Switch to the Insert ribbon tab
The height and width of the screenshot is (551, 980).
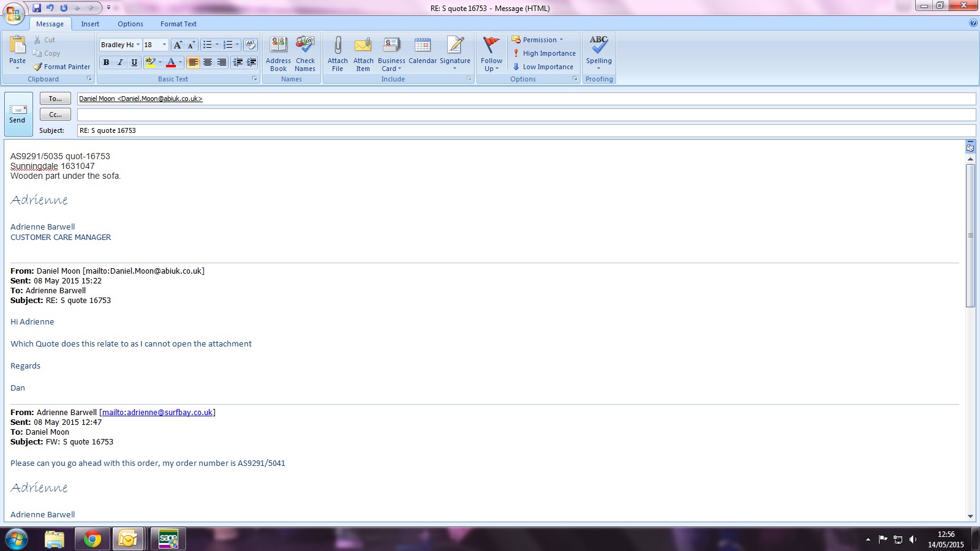click(x=90, y=24)
